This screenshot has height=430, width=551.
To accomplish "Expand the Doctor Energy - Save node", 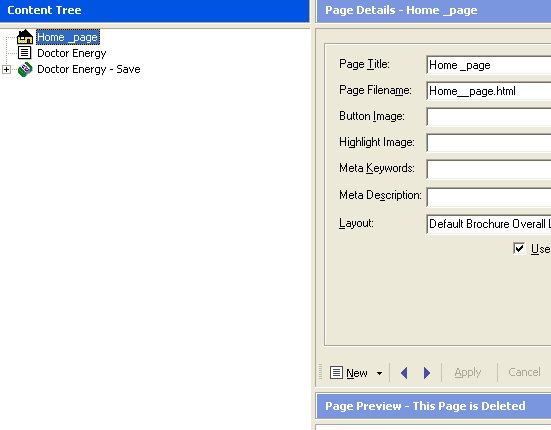I will pos(6,69).
